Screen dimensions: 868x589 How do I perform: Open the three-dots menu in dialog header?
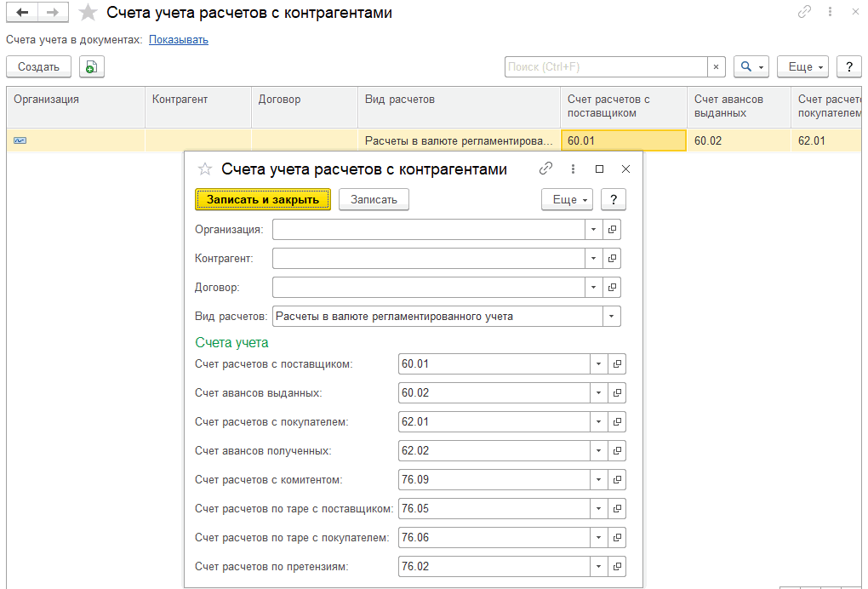click(x=573, y=169)
